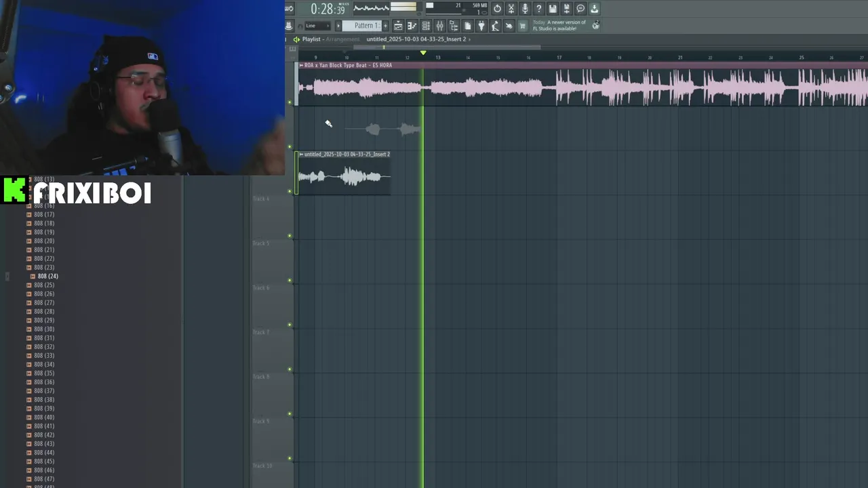
Task: Mute Track 9 green dot
Action: 290,458
